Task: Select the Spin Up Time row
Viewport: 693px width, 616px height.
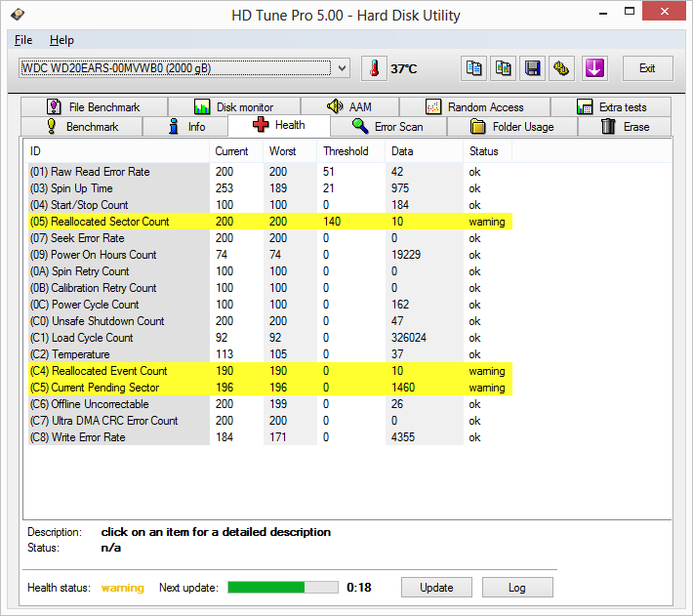Action: [x=270, y=188]
